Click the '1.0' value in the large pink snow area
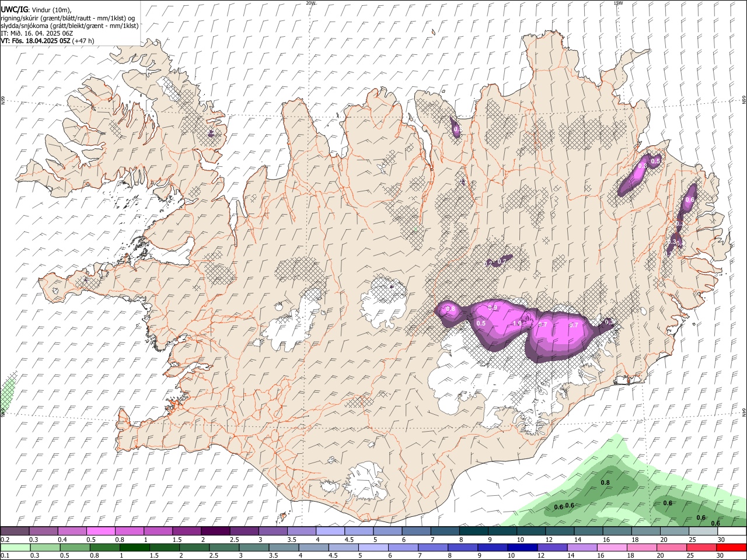 point(517,323)
